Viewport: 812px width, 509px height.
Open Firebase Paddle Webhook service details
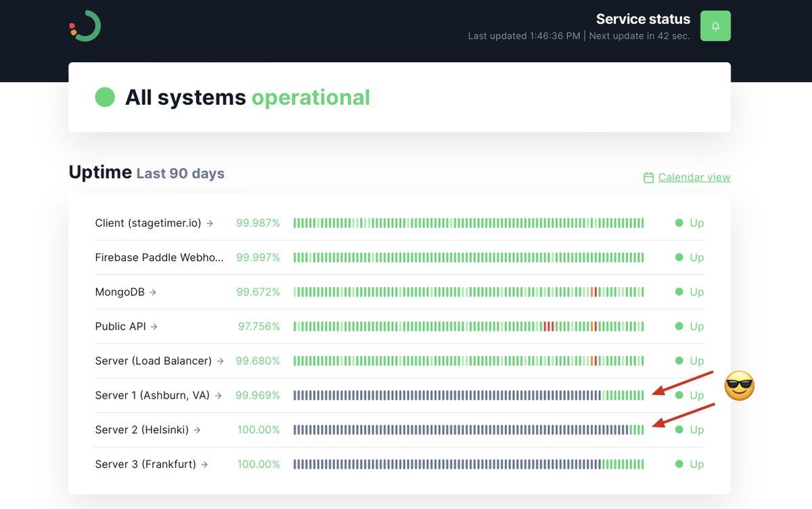point(159,258)
